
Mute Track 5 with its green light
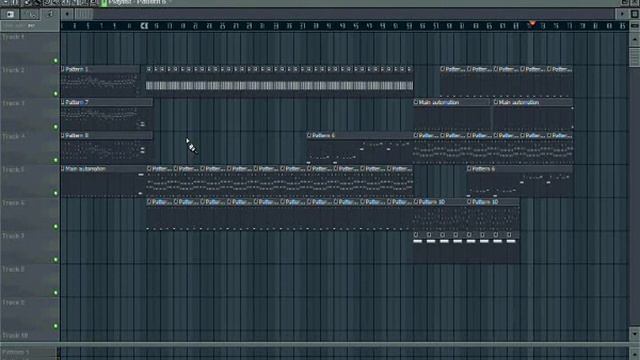(56, 193)
